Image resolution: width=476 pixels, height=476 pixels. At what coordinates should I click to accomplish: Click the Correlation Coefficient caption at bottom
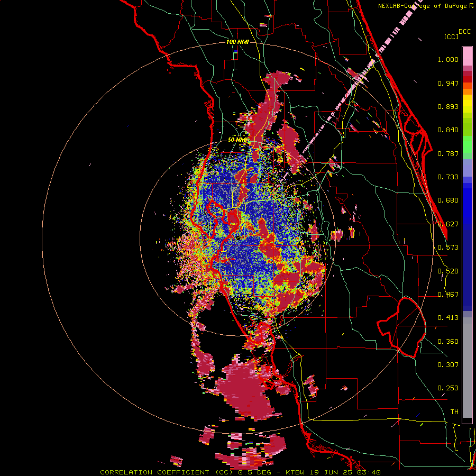241,472
